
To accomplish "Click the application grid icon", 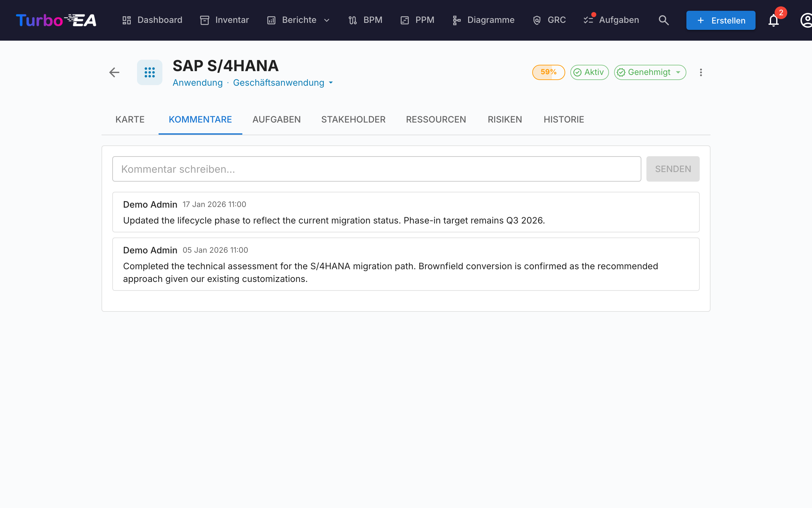I will tap(150, 72).
